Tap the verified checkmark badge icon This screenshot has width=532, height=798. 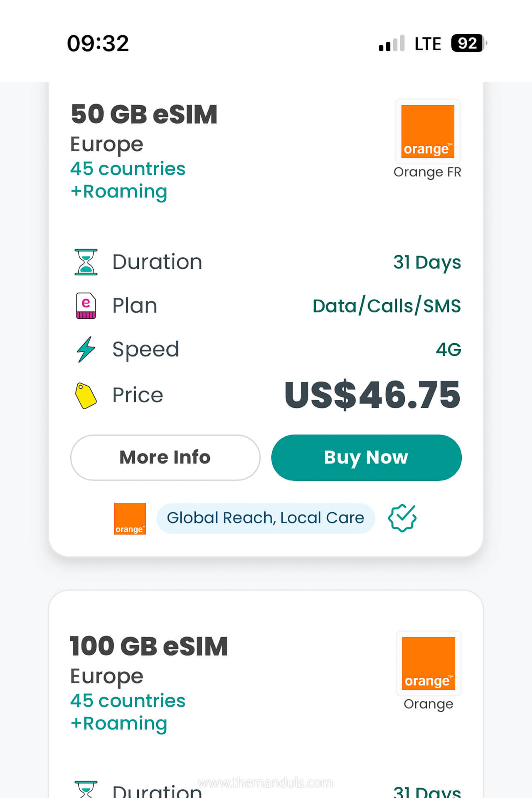tap(402, 518)
